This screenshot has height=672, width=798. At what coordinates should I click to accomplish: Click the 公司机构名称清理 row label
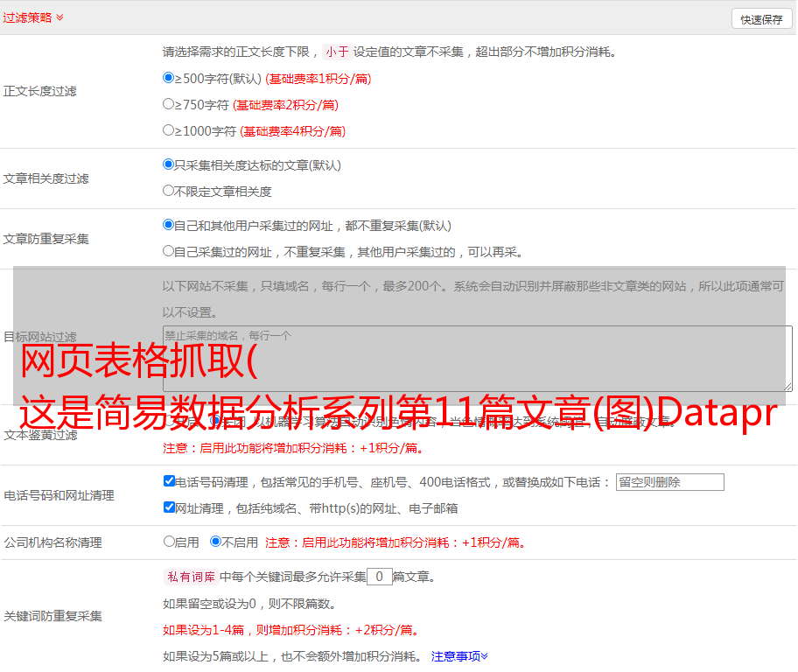click(x=52, y=542)
